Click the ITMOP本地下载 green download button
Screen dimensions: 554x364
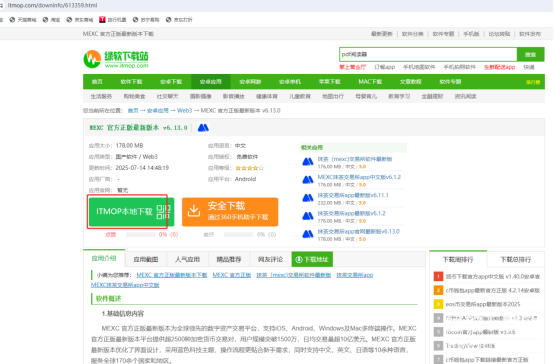[x=131, y=212]
